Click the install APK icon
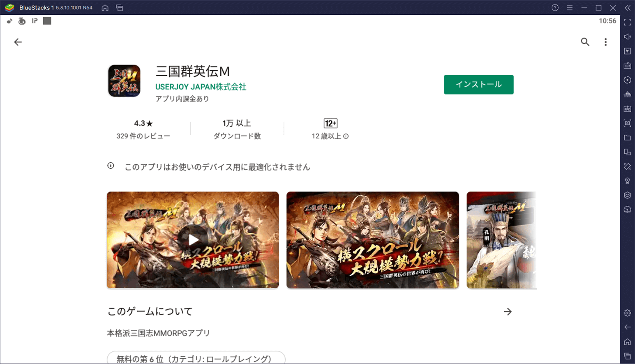 pos(627,108)
